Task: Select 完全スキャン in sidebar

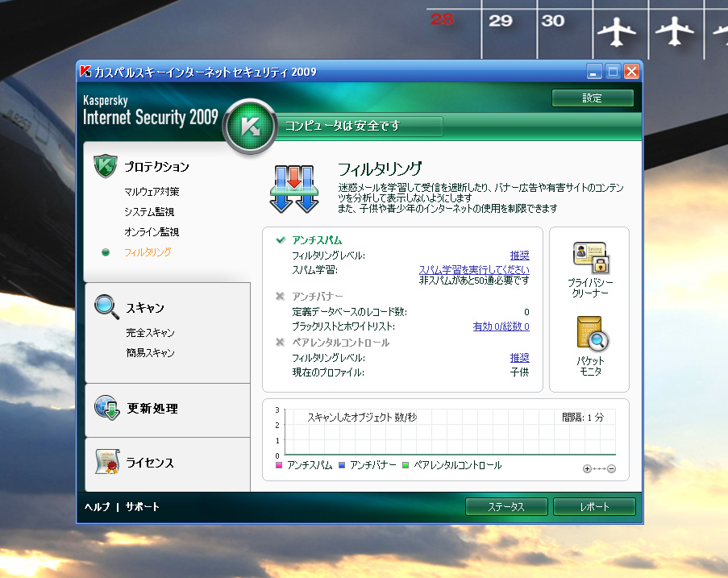Action: coord(150,332)
